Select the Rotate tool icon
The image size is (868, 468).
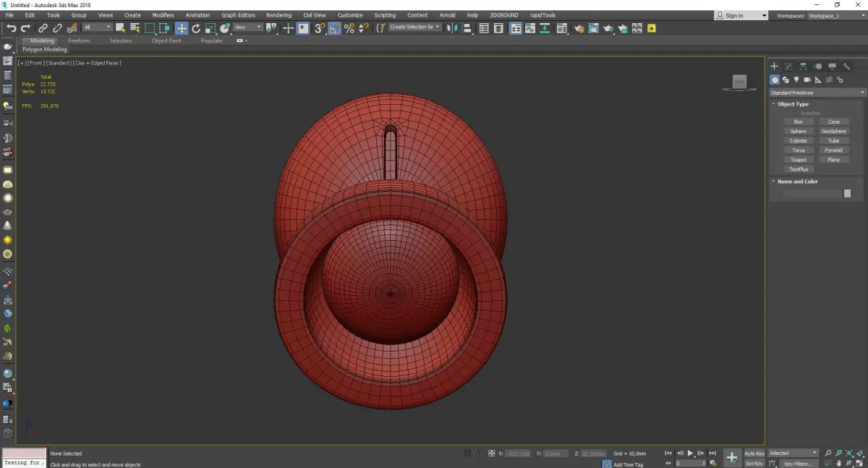pyautogui.click(x=195, y=28)
